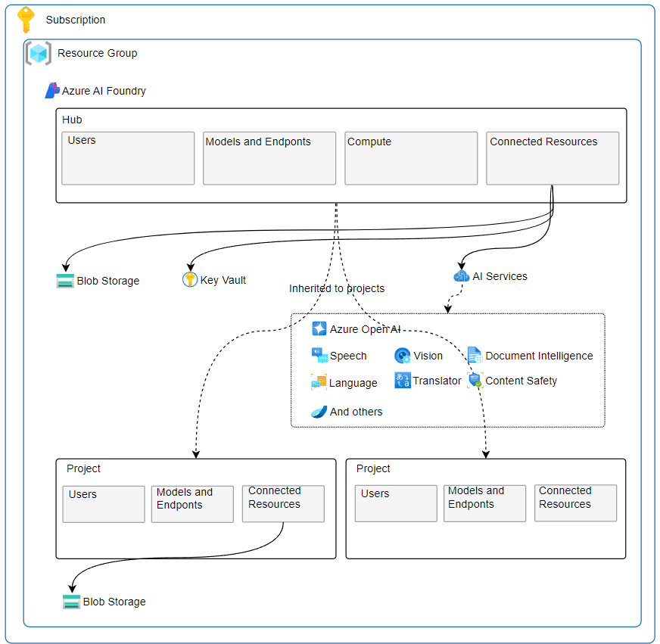Select Users box in the right Project
This screenshot has height=644, width=660.
[x=396, y=503]
